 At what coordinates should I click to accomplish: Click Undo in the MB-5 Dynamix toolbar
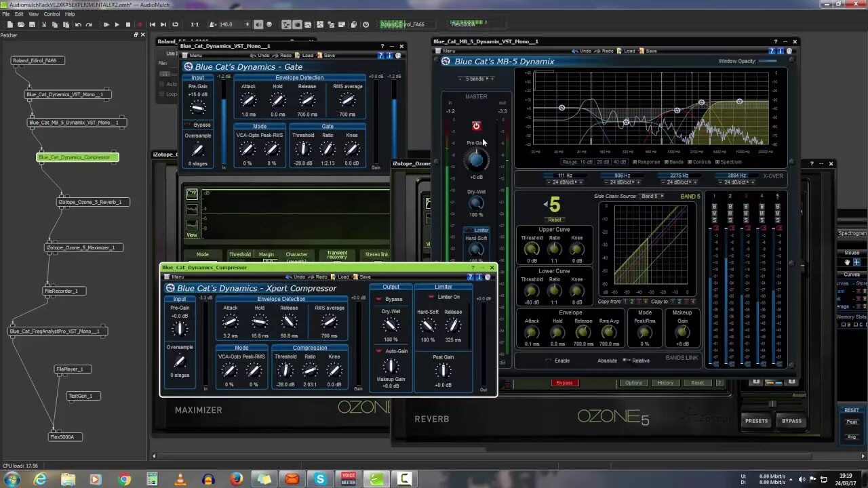point(582,51)
